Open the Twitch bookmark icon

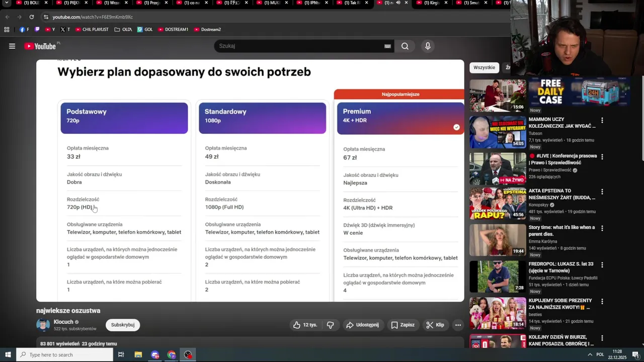click(x=37, y=30)
